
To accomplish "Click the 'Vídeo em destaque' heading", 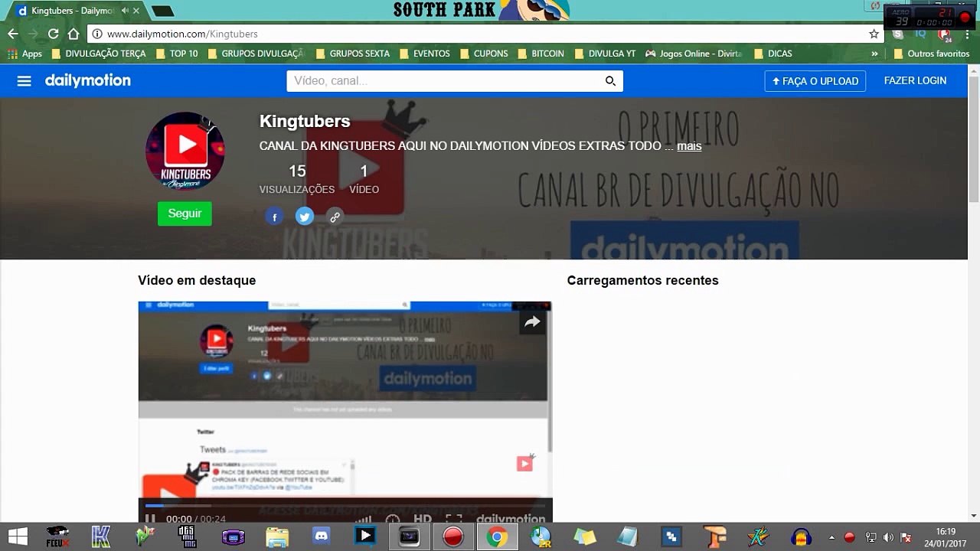I will [197, 280].
